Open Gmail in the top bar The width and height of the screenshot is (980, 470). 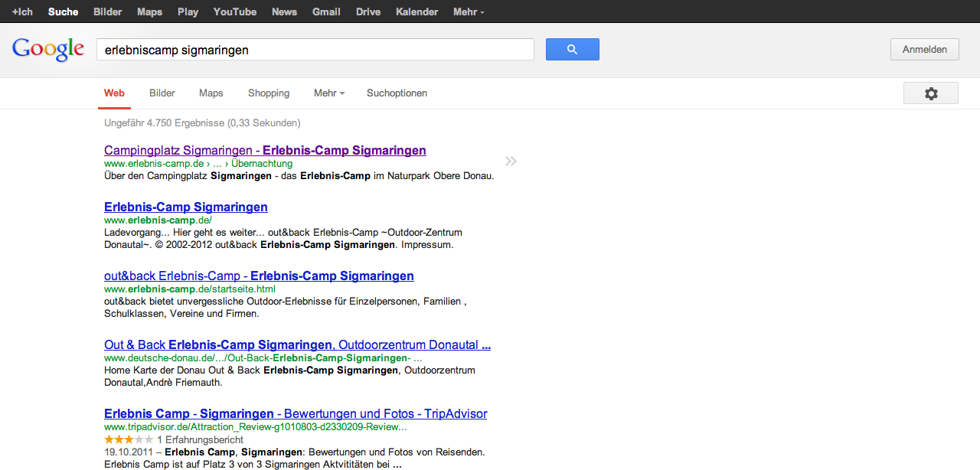[x=326, y=11]
